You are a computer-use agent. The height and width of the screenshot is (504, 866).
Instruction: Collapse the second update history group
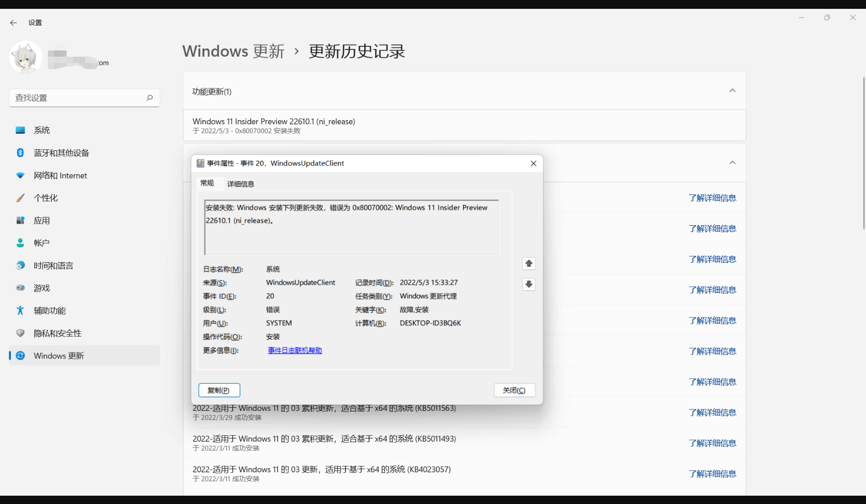click(732, 162)
